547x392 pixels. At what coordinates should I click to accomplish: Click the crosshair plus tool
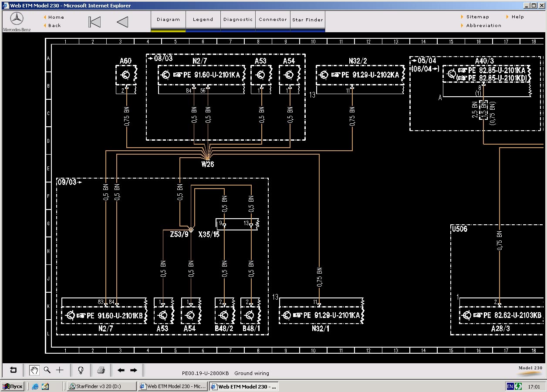[60, 370]
